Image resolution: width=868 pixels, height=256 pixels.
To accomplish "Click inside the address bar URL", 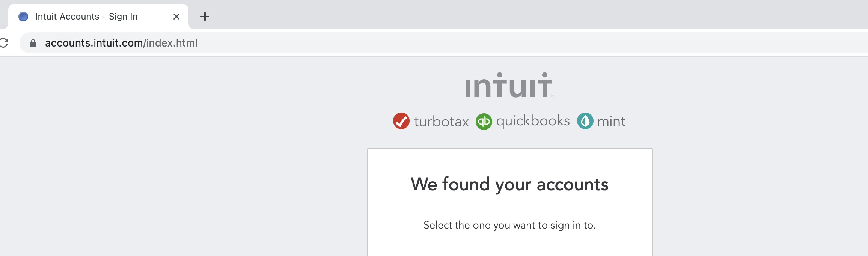I will tap(121, 43).
